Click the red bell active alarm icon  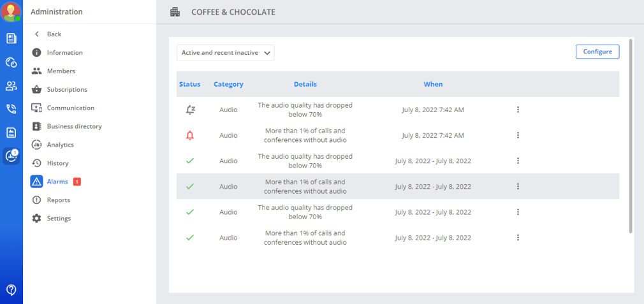[x=189, y=135]
